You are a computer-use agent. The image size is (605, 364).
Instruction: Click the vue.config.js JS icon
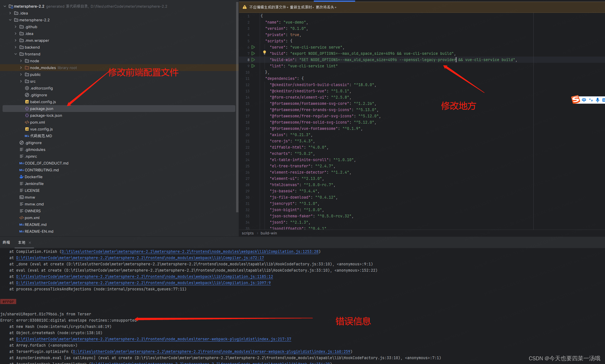[27, 129]
